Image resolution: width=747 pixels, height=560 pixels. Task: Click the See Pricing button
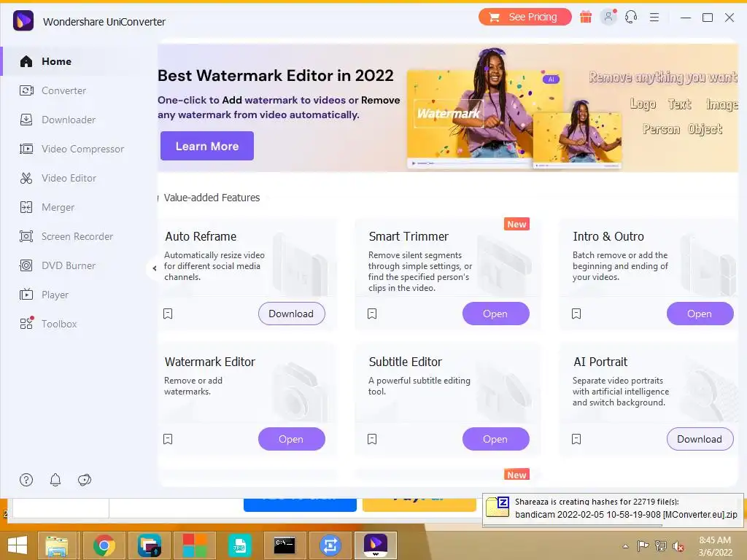525,17
